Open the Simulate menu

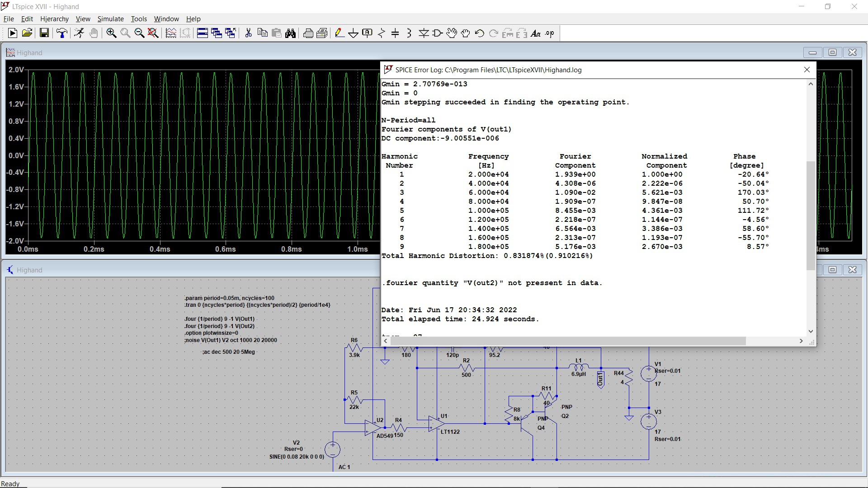pos(110,19)
